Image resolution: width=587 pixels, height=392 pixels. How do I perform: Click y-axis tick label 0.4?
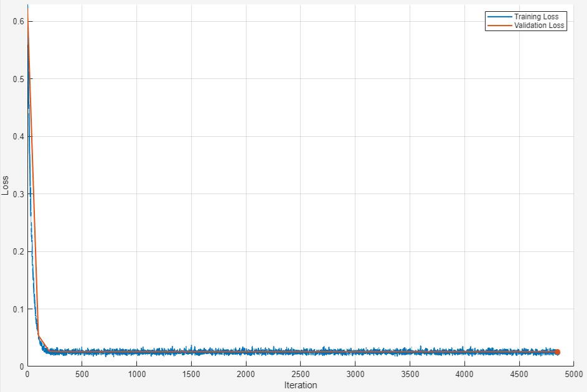pos(18,136)
